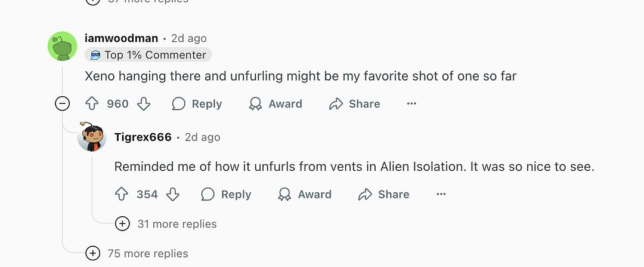Upvote Tigrex666's reply
Screen dimensions: 644x267
[122, 194]
